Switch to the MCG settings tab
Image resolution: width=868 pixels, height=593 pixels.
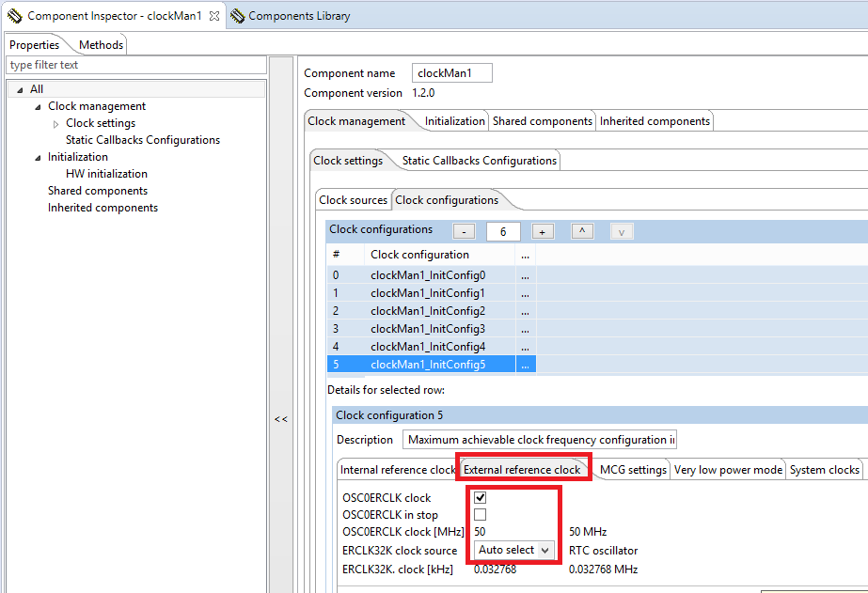[633, 470]
